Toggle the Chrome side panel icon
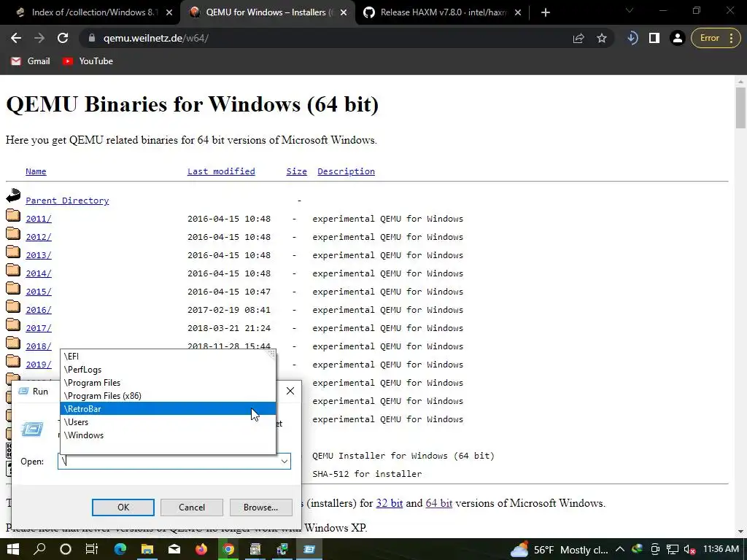The image size is (747, 560). point(654,38)
